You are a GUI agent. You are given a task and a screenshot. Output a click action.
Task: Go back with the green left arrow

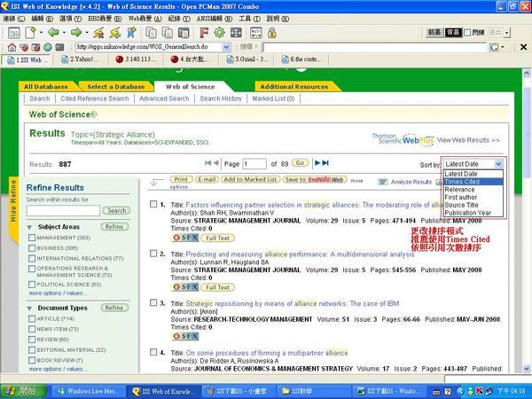point(53,33)
